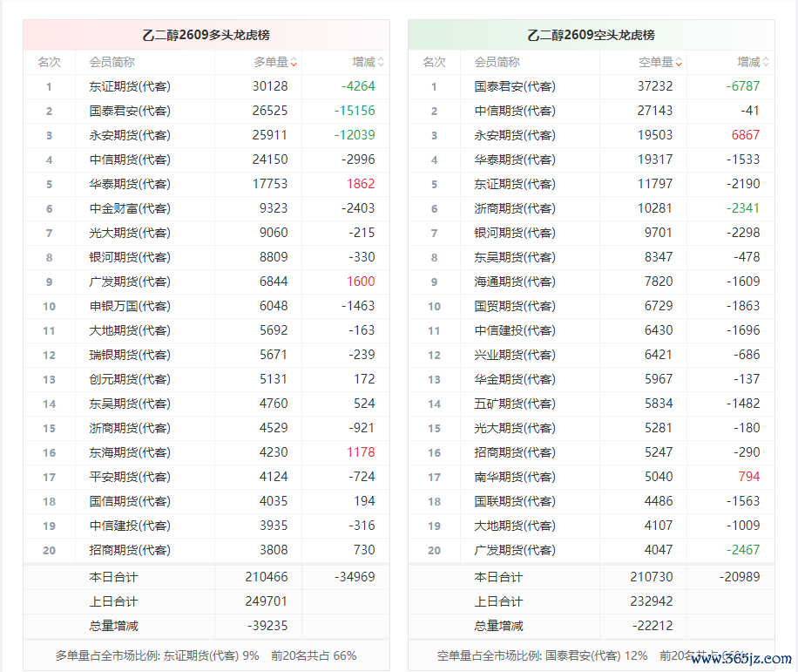This screenshot has width=798, height=672.
Task: Click short change value -6787
Action: 743,86
